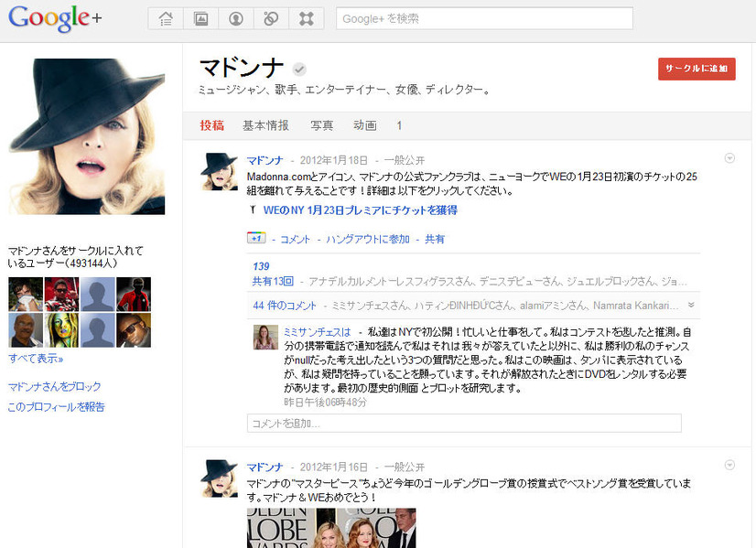The height and width of the screenshot is (548, 756).
Task: Open the Games icon in top bar
Action: (307, 19)
